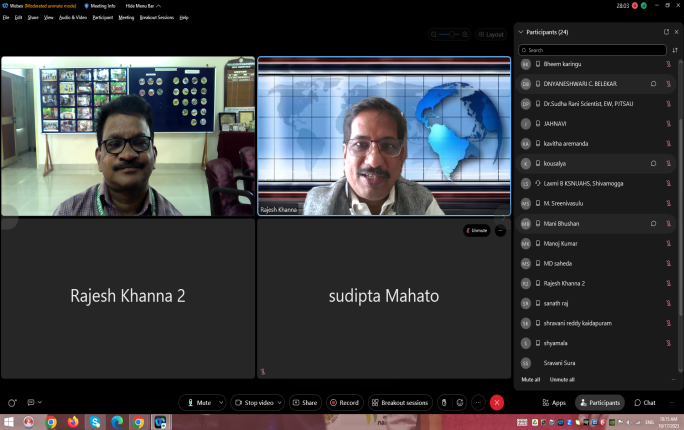Open the Participant menu
The height and width of the screenshot is (430, 684).
[x=103, y=17]
